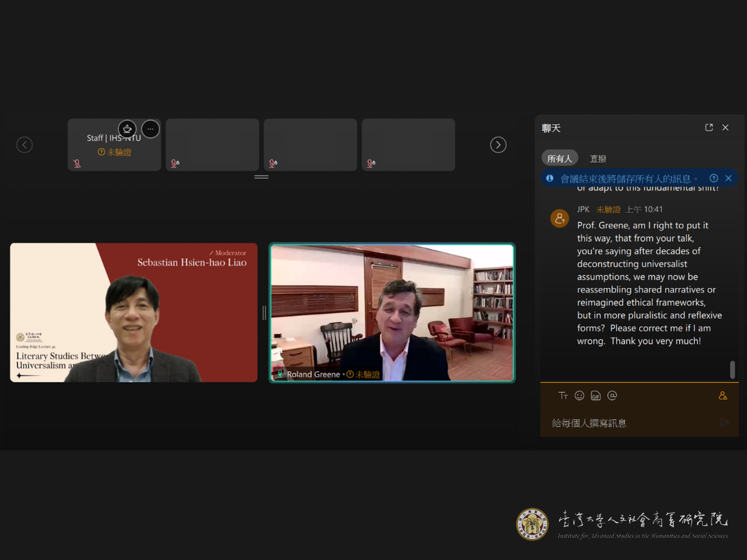Click JPK's avatar in chat
This screenshot has width=747, height=560.
(560, 218)
